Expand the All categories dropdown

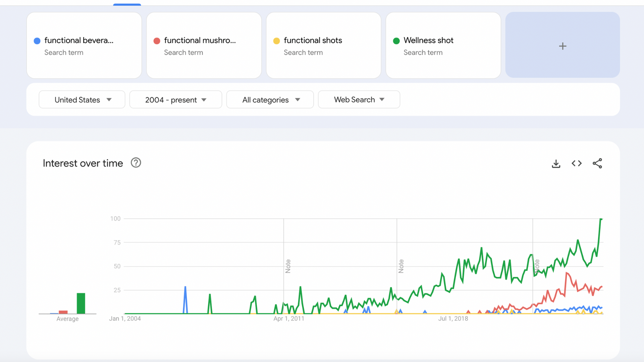coord(270,100)
